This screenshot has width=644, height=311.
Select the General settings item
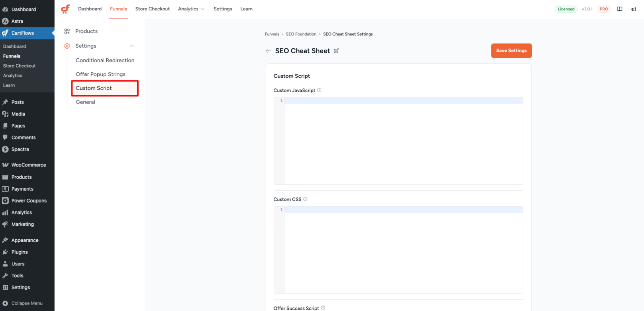(x=85, y=102)
